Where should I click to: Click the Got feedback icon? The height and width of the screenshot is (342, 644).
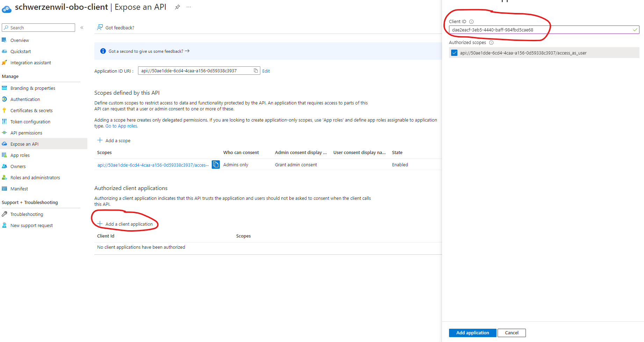(100, 28)
